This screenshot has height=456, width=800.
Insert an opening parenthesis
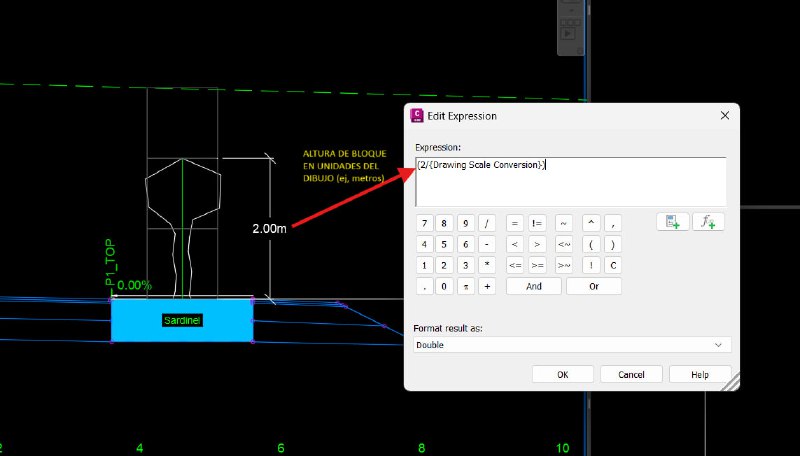[591, 244]
